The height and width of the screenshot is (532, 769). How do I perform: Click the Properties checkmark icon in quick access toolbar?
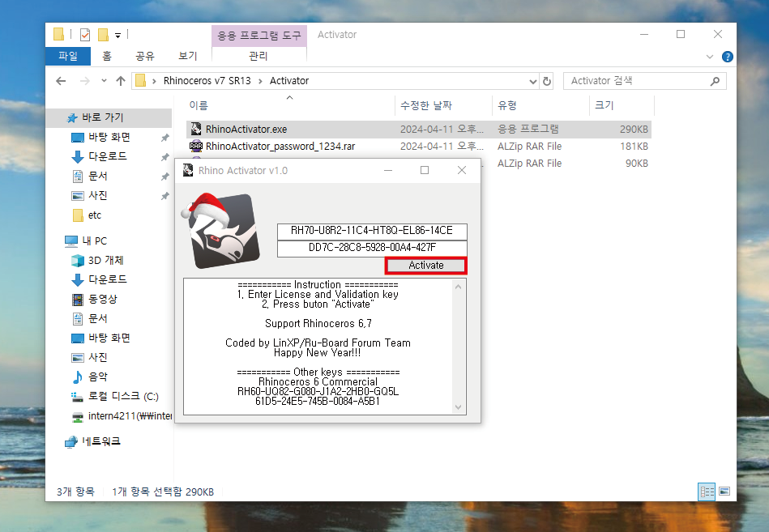[x=85, y=35]
